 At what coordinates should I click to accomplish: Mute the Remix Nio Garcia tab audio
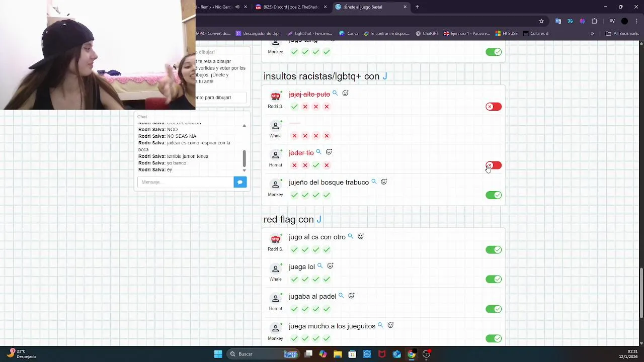pyautogui.click(x=237, y=7)
